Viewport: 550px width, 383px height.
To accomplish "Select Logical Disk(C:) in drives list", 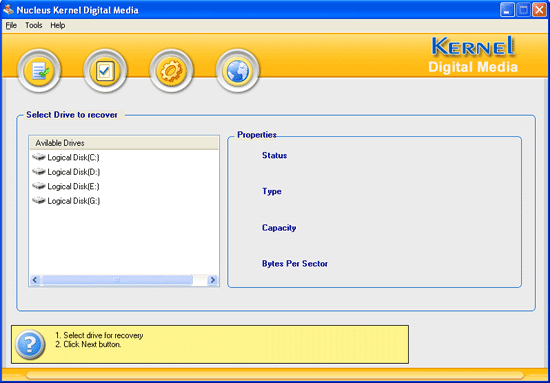I will [73, 158].
